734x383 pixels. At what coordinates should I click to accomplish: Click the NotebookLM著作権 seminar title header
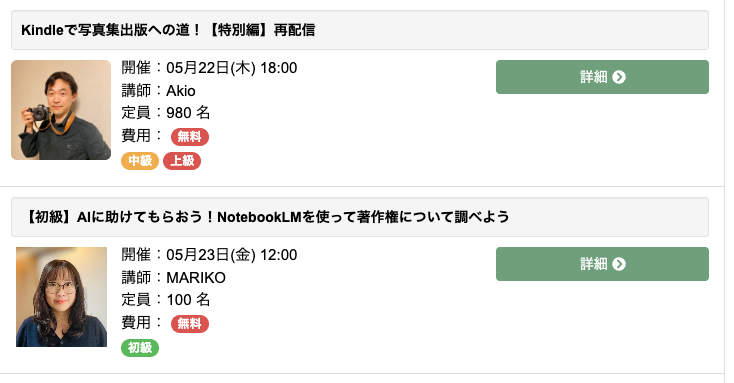tap(360, 217)
